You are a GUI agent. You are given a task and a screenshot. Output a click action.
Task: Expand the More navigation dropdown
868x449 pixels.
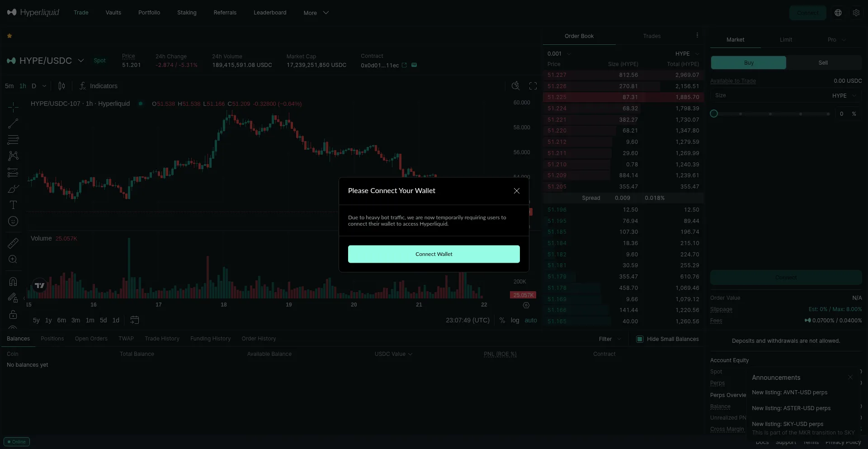tap(316, 13)
